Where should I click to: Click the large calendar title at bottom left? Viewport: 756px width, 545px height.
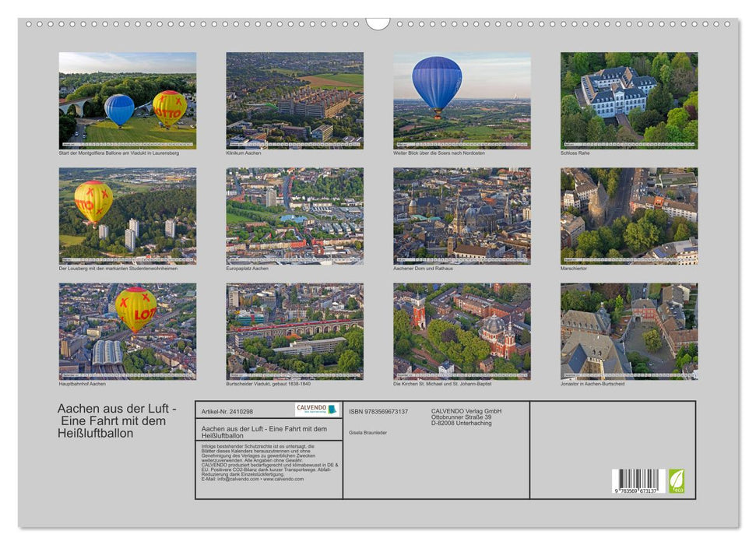[x=117, y=421]
